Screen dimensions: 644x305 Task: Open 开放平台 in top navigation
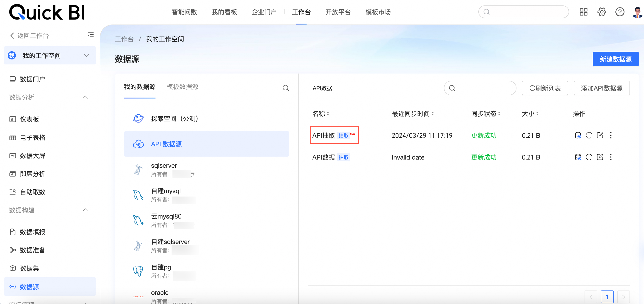(x=338, y=12)
